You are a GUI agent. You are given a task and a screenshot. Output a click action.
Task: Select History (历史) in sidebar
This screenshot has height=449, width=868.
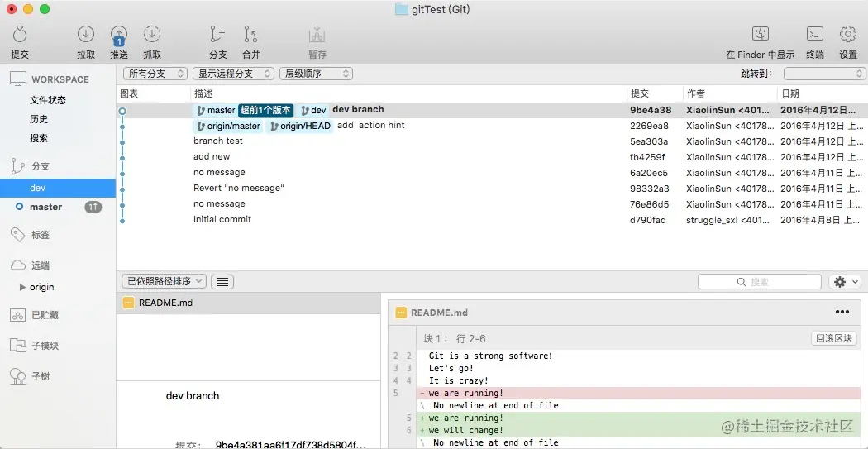[x=39, y=119]
